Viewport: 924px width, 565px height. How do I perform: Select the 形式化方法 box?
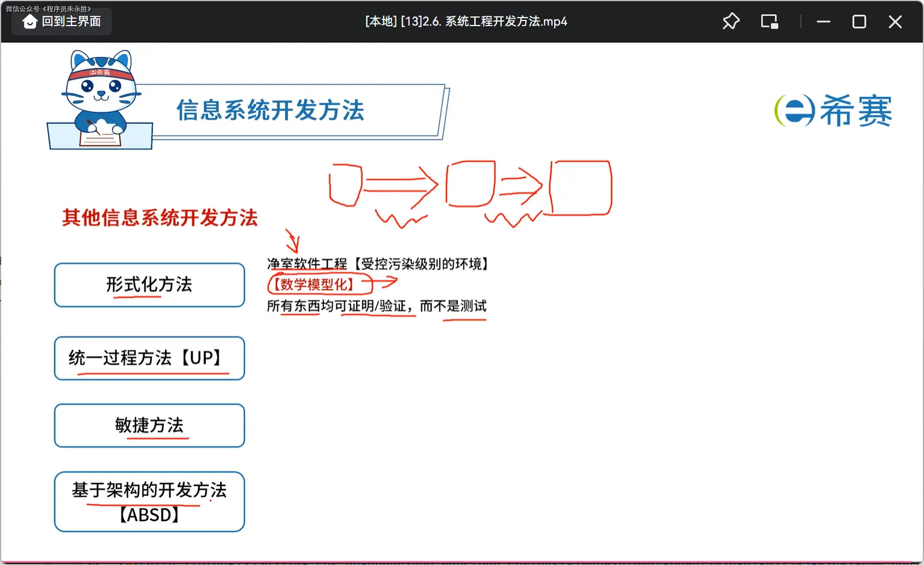149,285
